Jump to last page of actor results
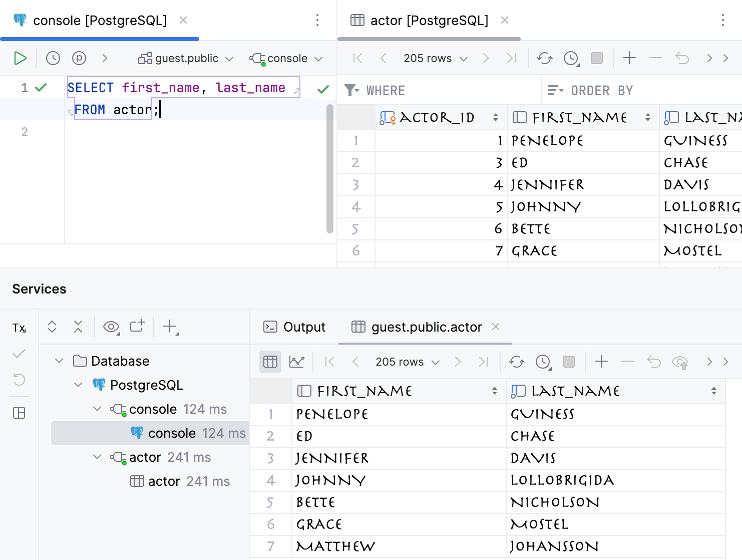The image size is (742, 560). pyautogui.click(x=511, y=58)
